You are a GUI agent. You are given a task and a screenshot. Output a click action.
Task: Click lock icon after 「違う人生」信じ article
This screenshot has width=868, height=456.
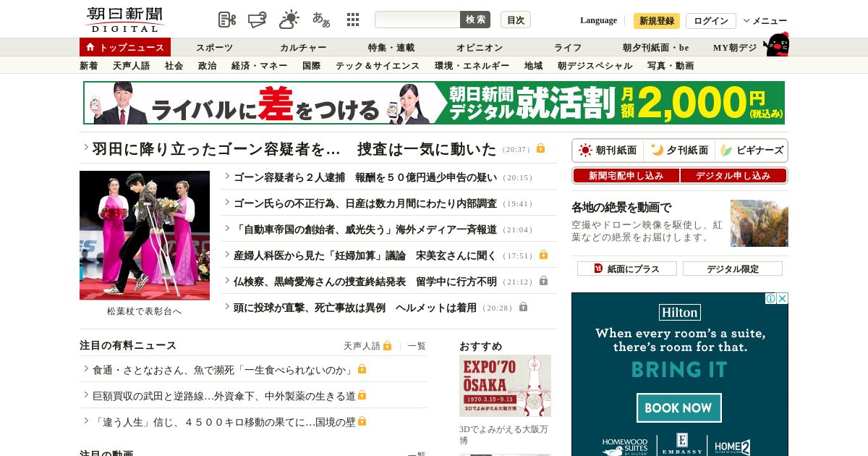(x=362, y=421)
